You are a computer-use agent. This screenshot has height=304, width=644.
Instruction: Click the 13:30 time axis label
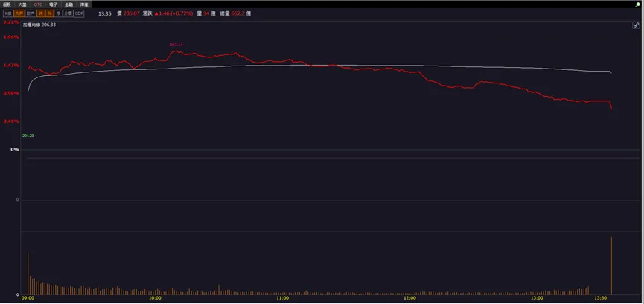601,298
